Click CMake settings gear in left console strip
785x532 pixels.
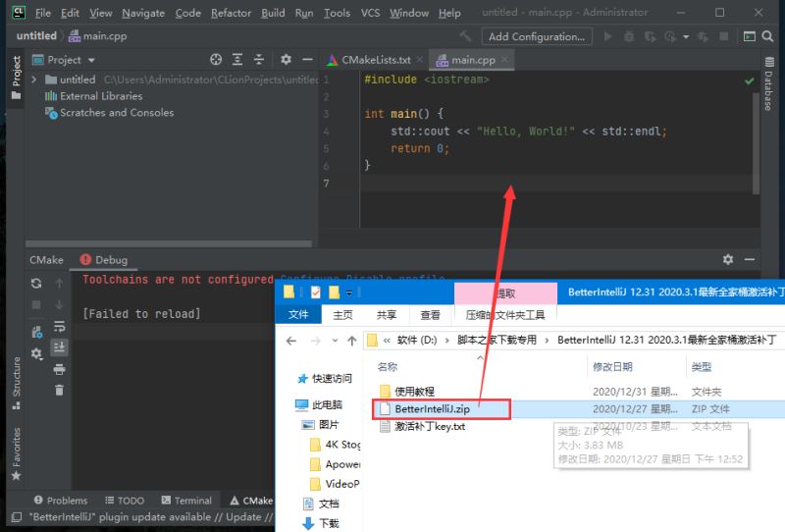point(36,354)
